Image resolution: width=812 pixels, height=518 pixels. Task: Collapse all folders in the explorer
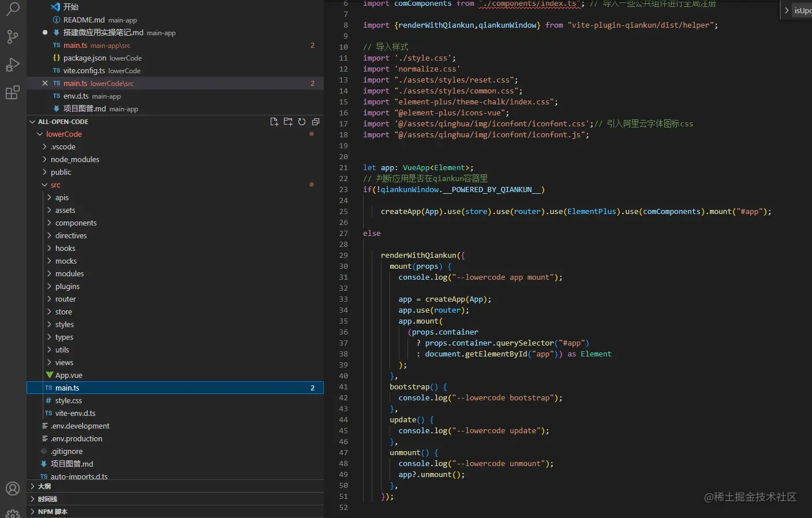[x=316, y=122]
